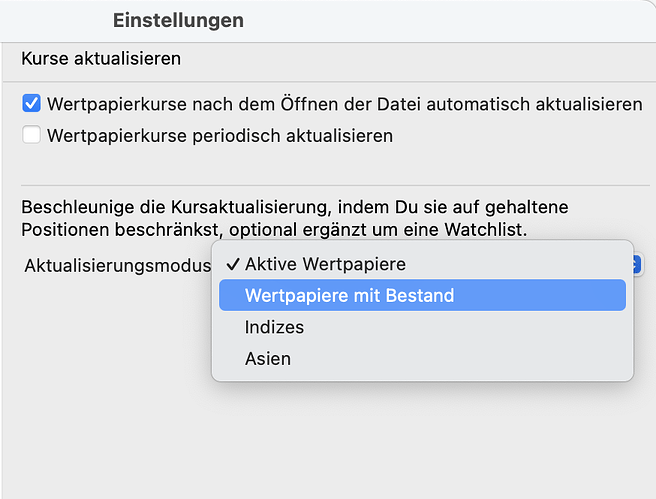
Task: Click the "Aktualisierungsmodus" field label
Action: click(x=116, y=266)
